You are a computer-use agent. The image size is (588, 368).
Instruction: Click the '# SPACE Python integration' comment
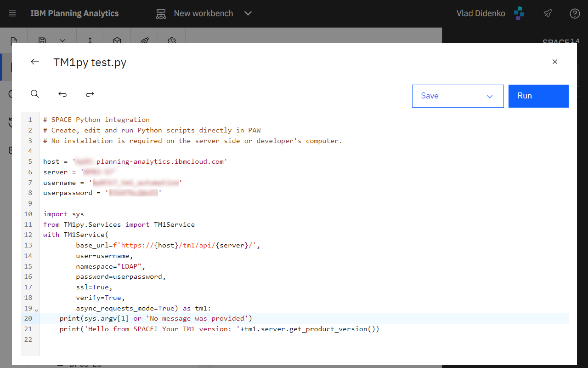pos(96,120)
